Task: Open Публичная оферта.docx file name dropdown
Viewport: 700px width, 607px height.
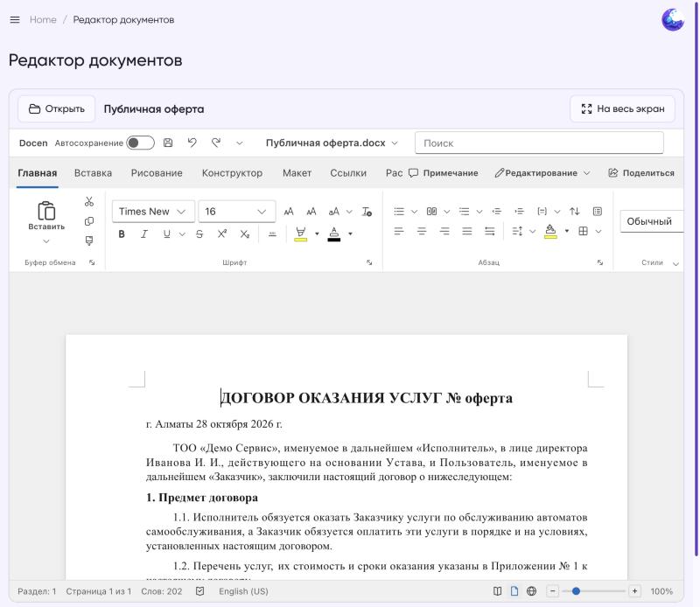Action: [x=332, y=143]
